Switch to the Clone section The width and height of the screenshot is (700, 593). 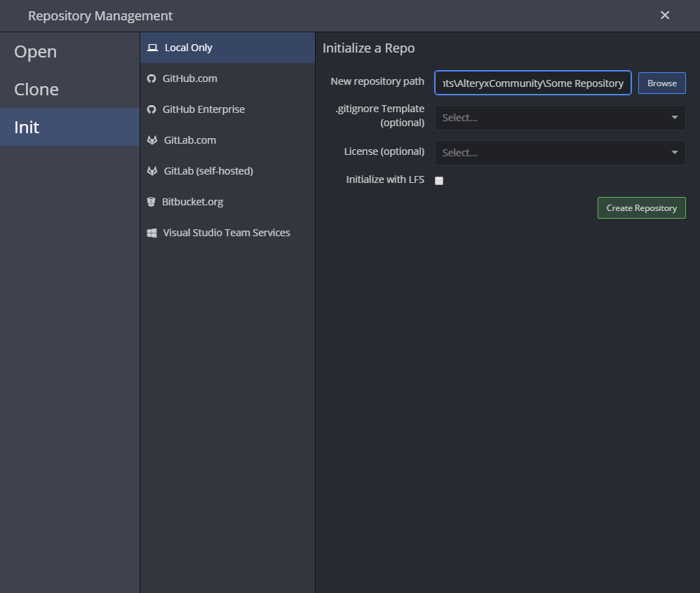[x=36, y=89]
